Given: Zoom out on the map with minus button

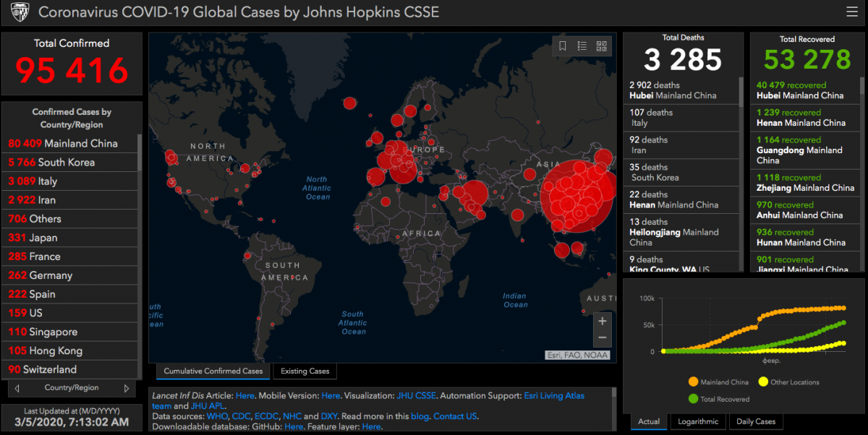Looking at the screenshot, I should pyautogui.click(x=602, y=338).
